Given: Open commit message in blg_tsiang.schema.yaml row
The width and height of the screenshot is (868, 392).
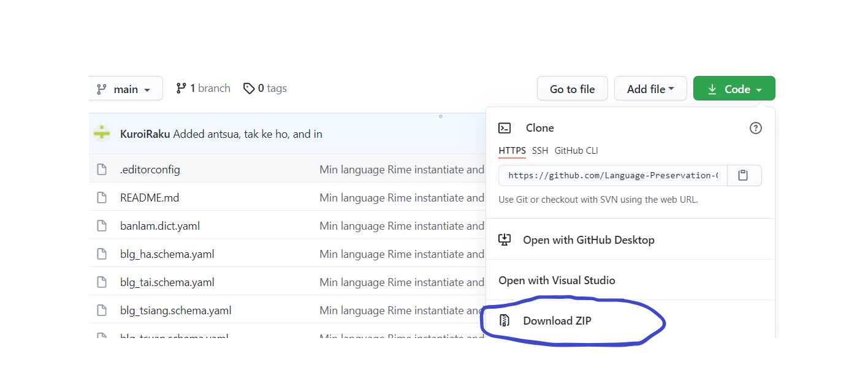Looking at the screenshot, I should [x=402, y=311].
